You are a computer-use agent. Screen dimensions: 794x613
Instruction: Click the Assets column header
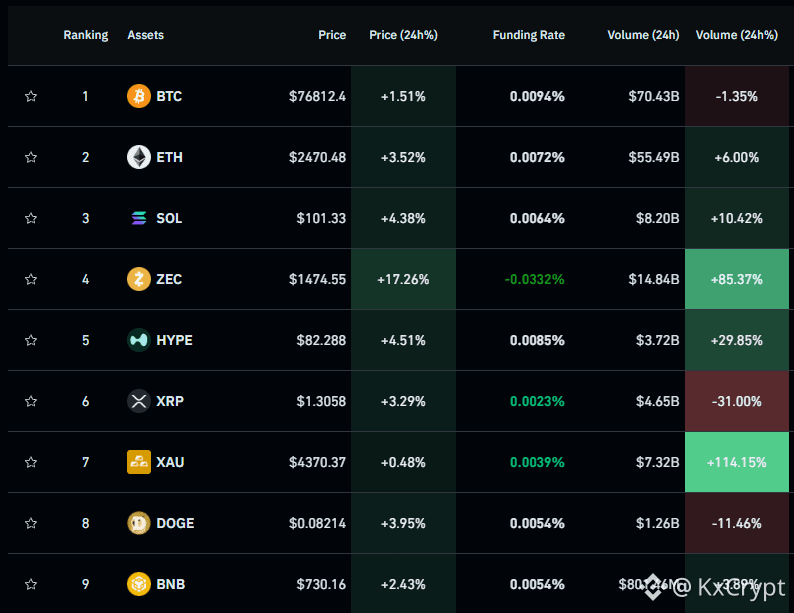pyautogui.click(x=145, y=35)
